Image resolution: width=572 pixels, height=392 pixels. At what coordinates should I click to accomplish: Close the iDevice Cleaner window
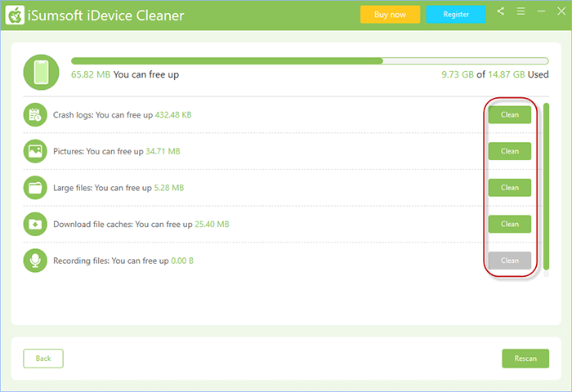point(561,11)
